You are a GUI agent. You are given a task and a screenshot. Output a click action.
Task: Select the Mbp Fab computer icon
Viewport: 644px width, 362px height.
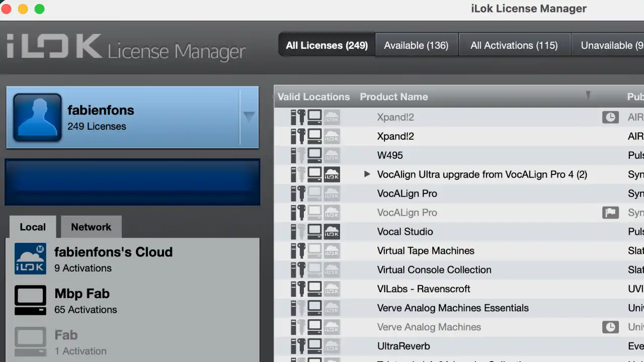(x=30, y=301)
